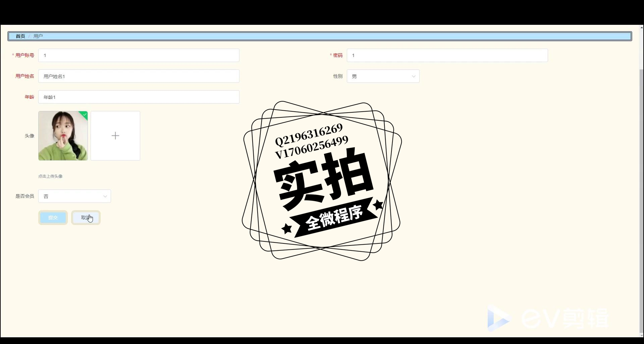Click the 点击上传头像 hint text
This screenshot has width=644, height=344.
point(50,176)
